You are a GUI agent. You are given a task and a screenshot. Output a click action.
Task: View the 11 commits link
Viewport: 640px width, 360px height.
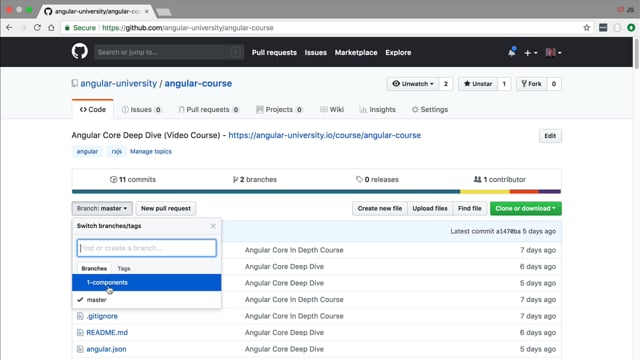point(133,179)
